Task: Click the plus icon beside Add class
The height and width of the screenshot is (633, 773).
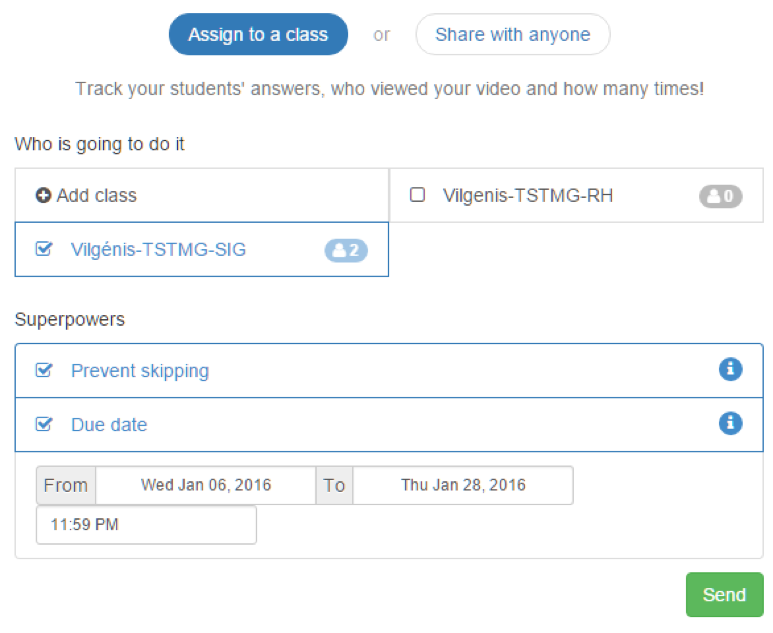Action: tap(43, 196)
